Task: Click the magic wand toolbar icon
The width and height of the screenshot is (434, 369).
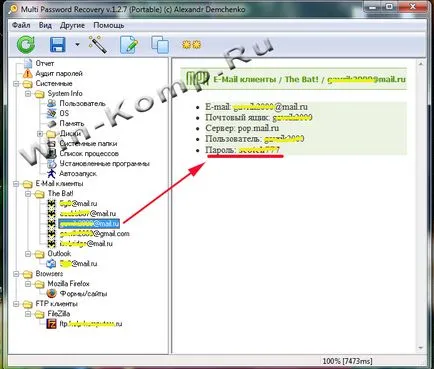Action: point(98,44)
